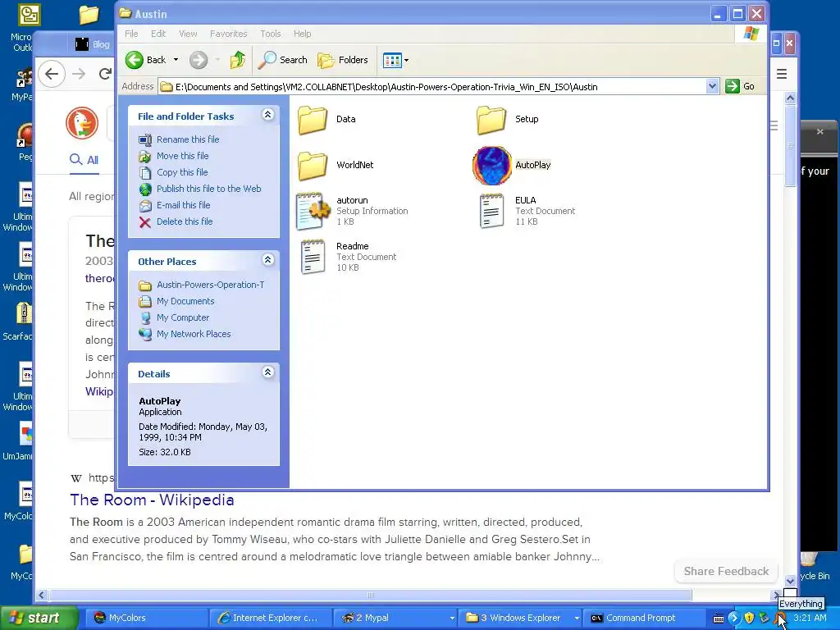Screen dimensions: 840x630
Task: Click the browser vertical scrollbar down arrow
Action: (790, 581)
